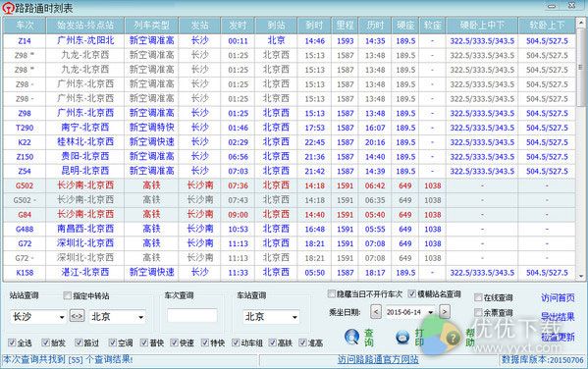This screenshot has width=588, height=369.
Task: Uncheck the 始发 filter checkbox
Action: 45,343
